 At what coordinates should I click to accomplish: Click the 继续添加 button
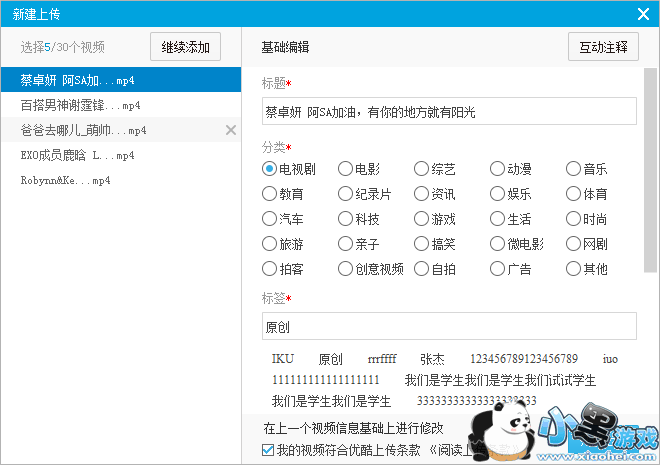tap(185, 47)
